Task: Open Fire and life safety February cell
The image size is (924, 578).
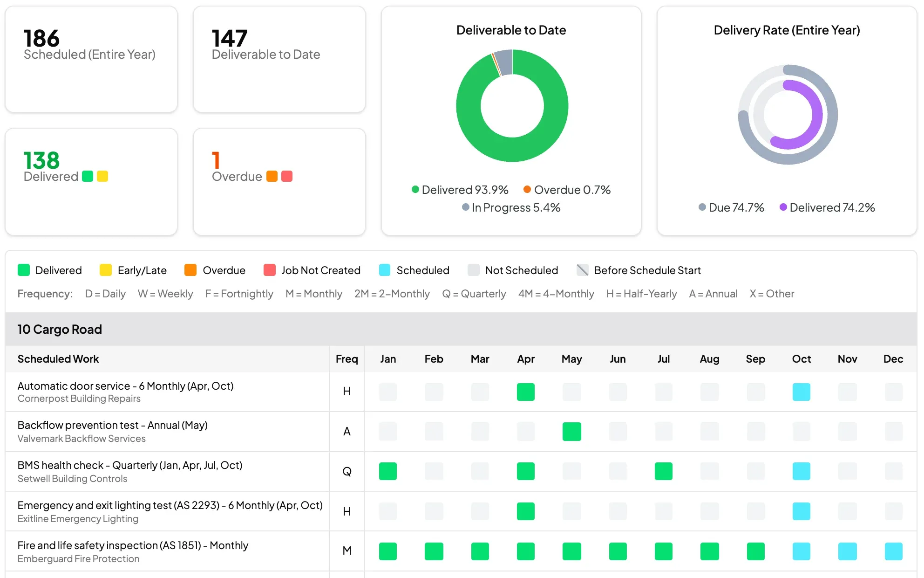Action: click(x=434, y=551)
